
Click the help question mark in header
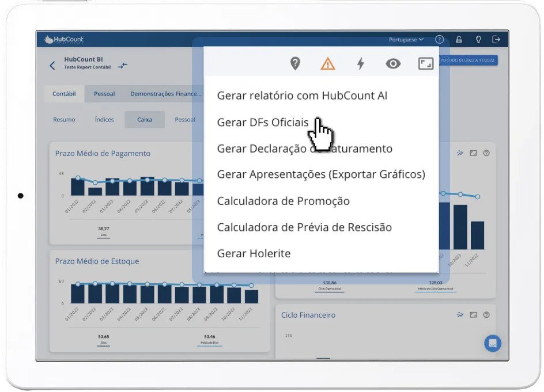(x=439, y=40)
